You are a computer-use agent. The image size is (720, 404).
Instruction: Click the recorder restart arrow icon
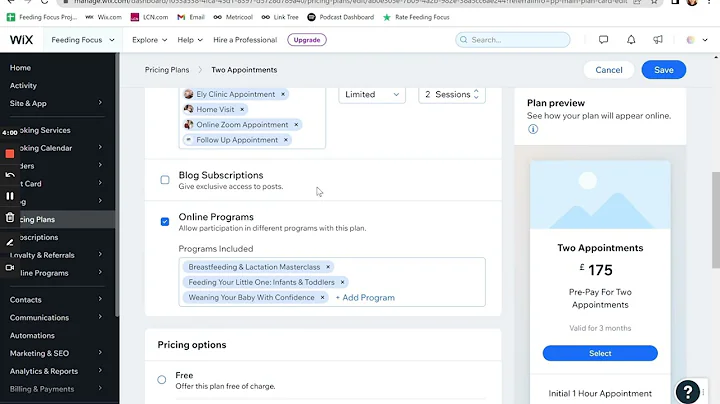(x=10, y=175)
